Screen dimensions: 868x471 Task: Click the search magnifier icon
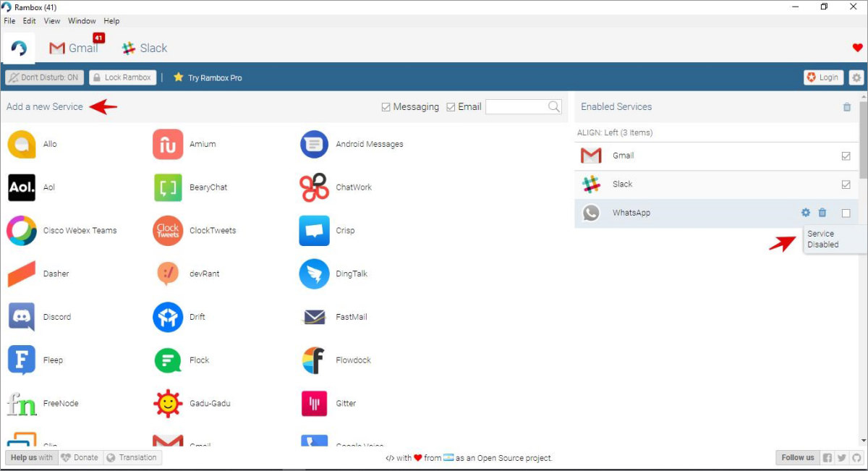554,107
